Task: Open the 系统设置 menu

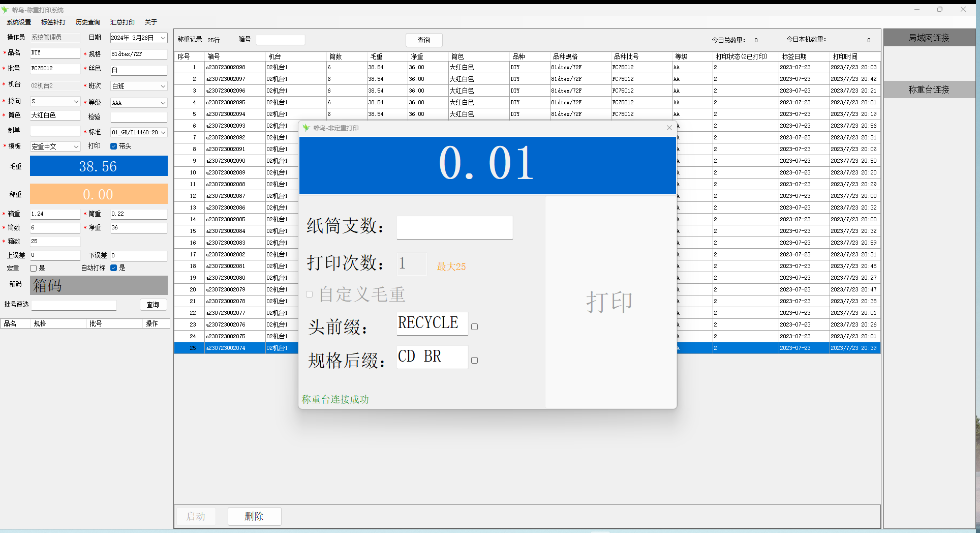Action: pos(19,22)
